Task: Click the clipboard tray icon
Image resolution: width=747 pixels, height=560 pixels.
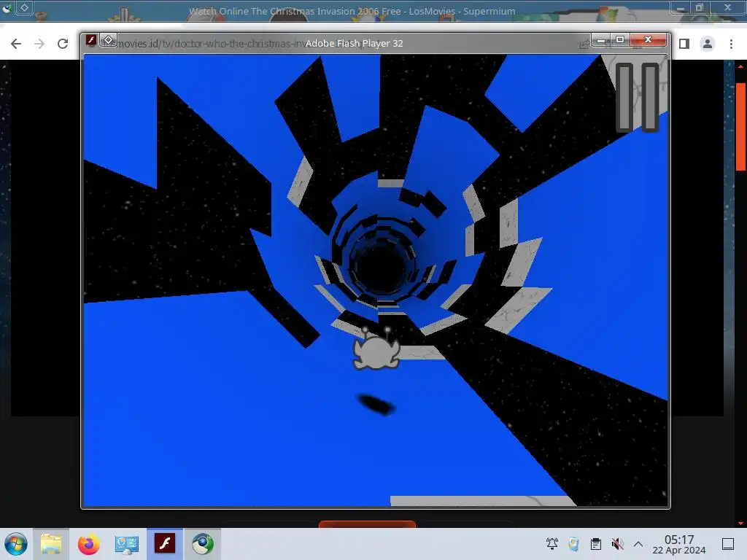Action: coord(595,544)
